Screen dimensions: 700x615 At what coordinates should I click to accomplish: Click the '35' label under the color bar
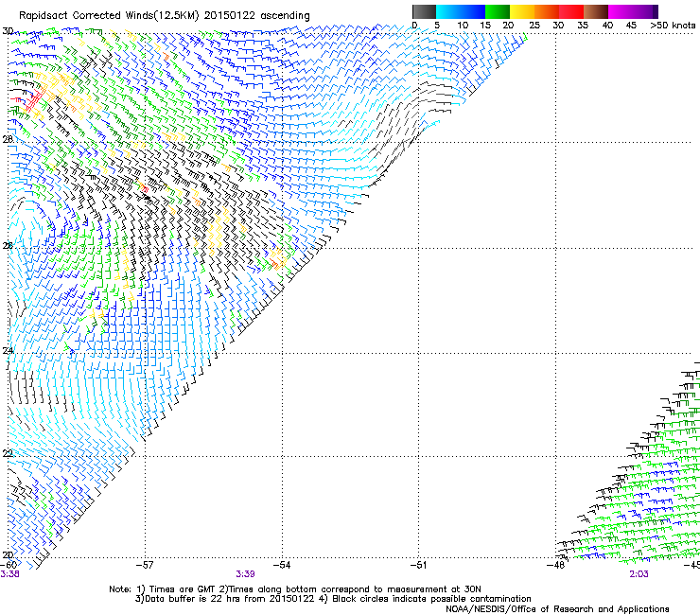[583, 25]
